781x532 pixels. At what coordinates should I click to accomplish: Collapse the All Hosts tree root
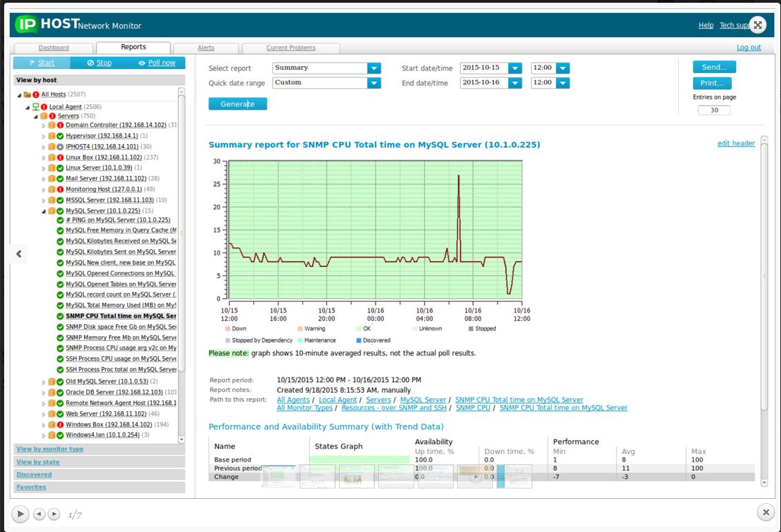(x=19, y=95)
